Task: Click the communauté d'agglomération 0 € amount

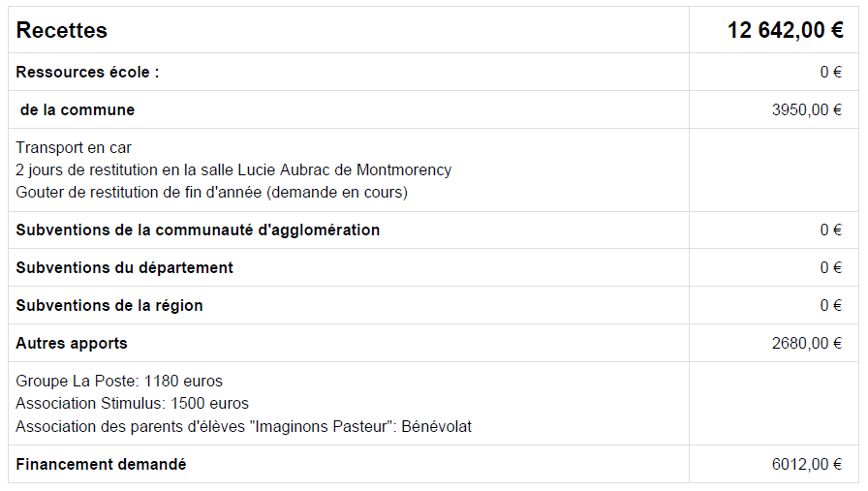Action: 831,230
